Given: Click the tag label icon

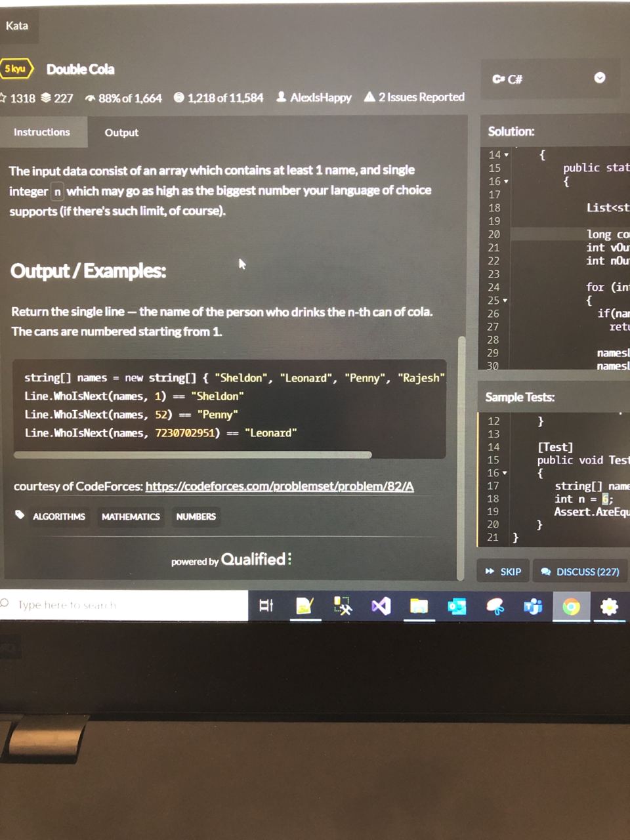Looking at the screenshot, I should 20,515.
